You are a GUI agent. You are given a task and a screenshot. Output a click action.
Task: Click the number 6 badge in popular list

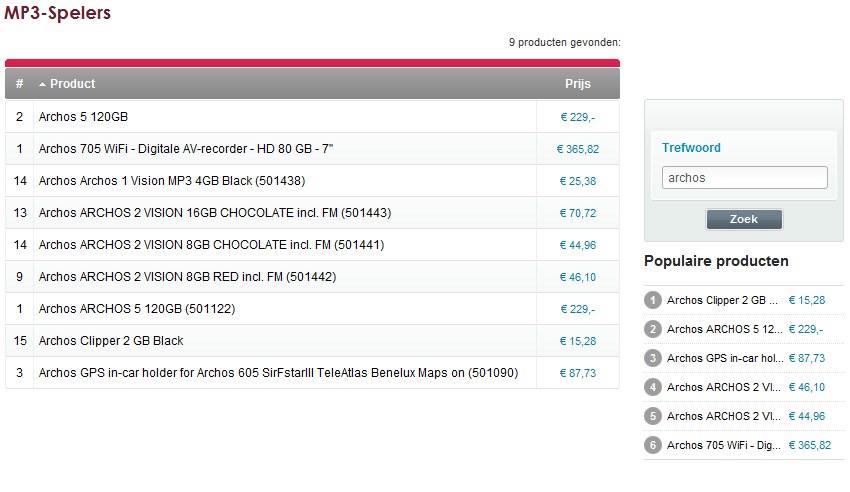point(653,445)
